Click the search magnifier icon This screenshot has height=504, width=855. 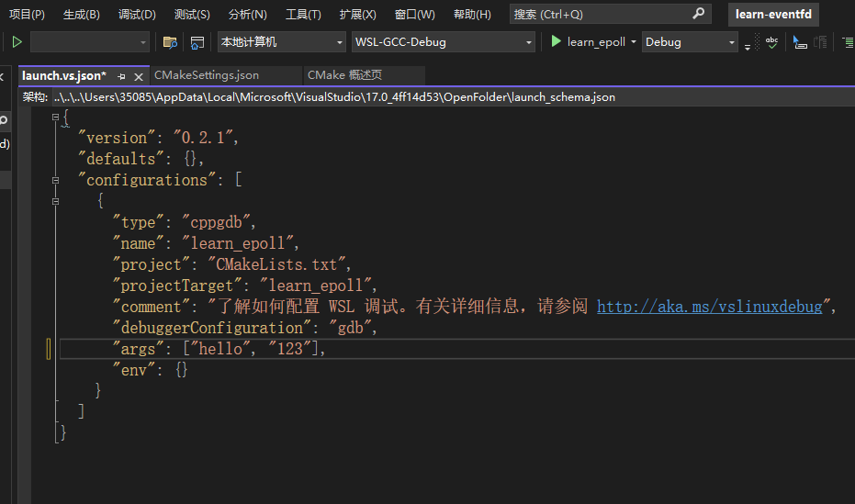699,14
